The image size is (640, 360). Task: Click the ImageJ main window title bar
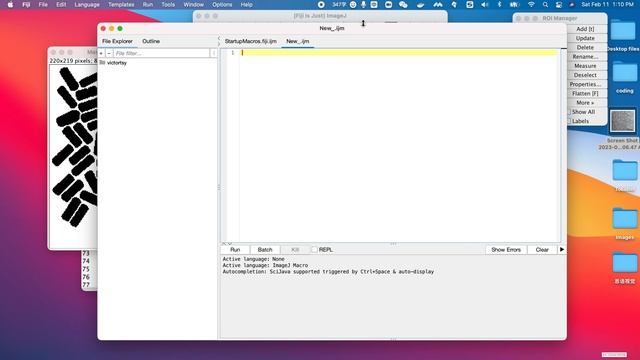(x=320, y=16)
